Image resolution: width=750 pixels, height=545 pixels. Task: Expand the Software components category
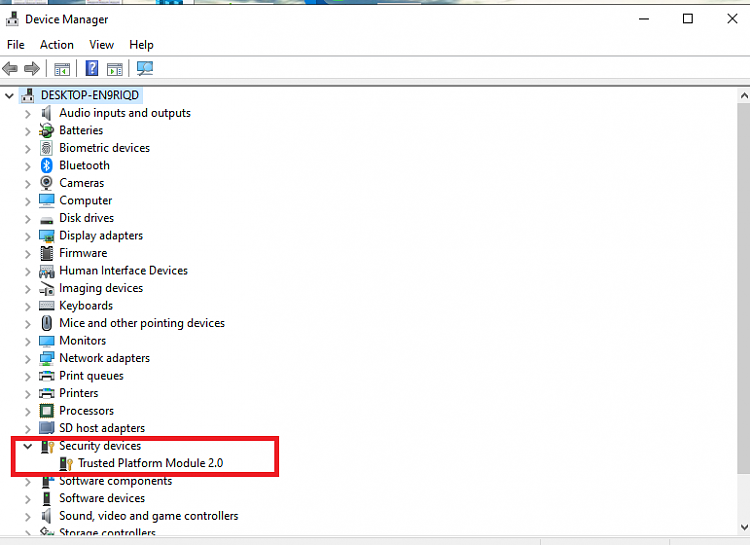pyautogui.click(x=27, y=481)
